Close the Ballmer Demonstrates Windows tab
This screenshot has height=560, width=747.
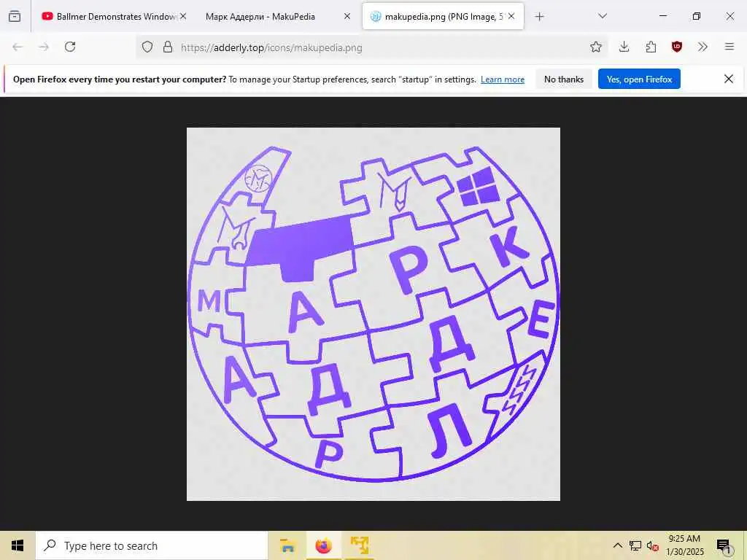coord(183,16)
